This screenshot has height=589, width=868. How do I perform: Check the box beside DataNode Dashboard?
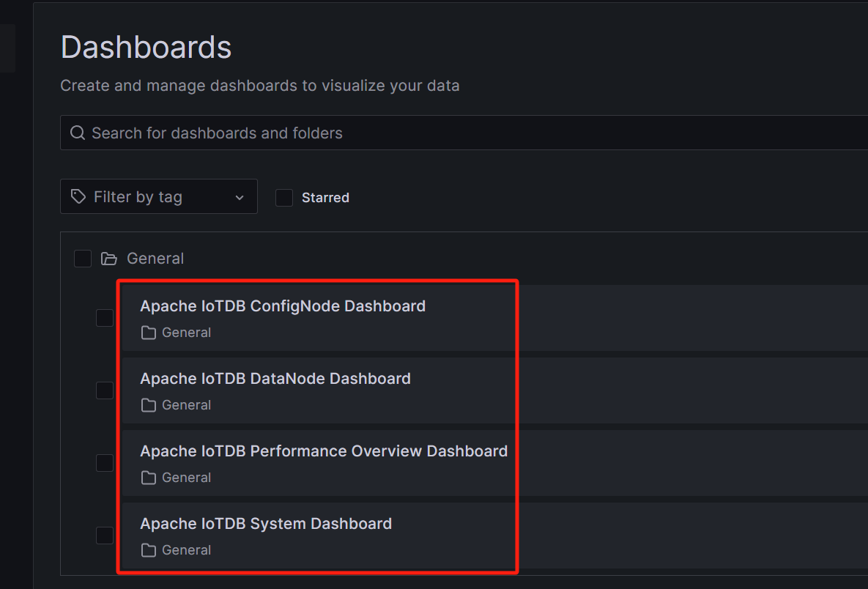(105, 390)
